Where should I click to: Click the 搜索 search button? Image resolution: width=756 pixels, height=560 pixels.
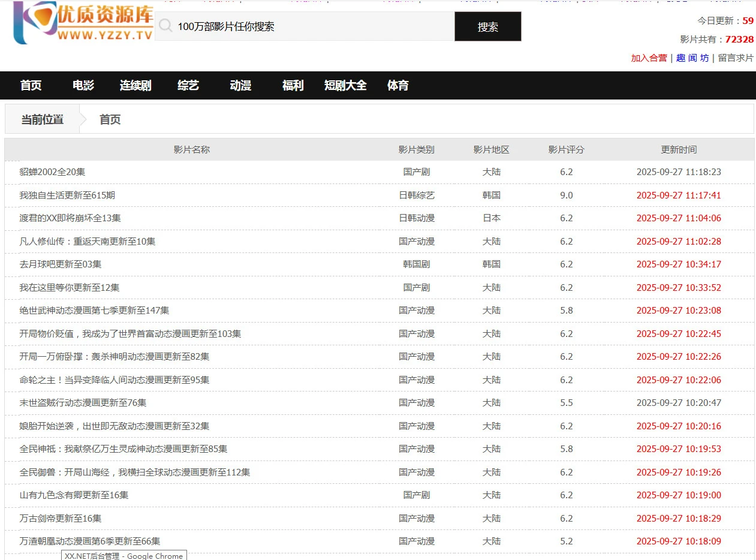click(488, 26)
